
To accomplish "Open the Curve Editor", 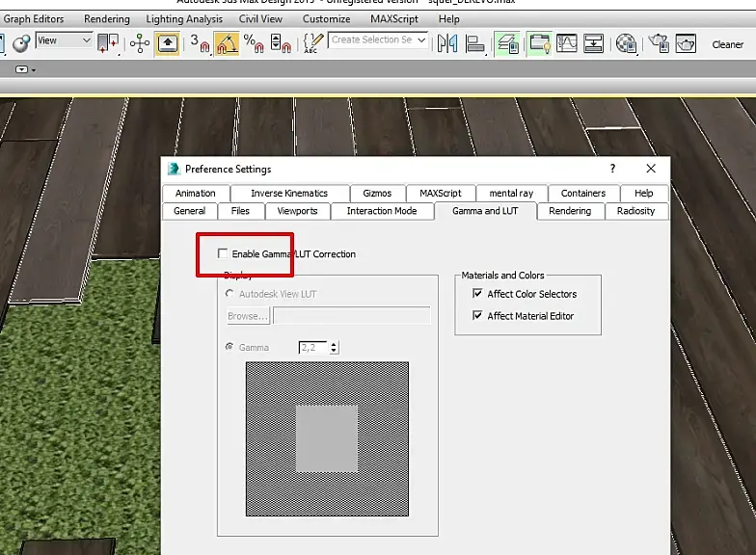I will coord(567,44).
